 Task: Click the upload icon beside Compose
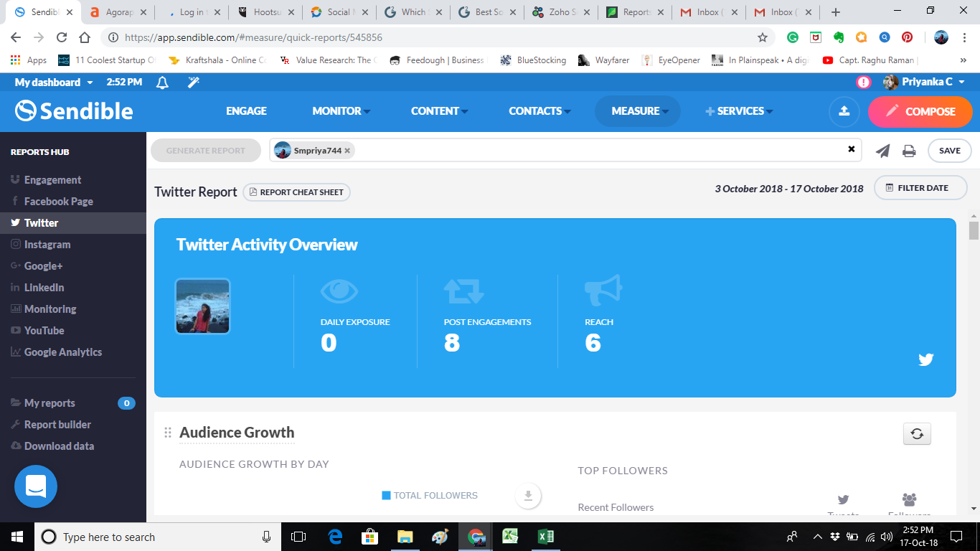click(x=844, y=111)
